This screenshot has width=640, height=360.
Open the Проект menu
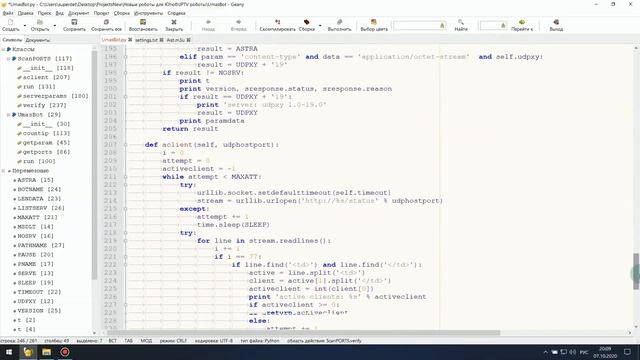pyautogui.click(x=101, y=13)
